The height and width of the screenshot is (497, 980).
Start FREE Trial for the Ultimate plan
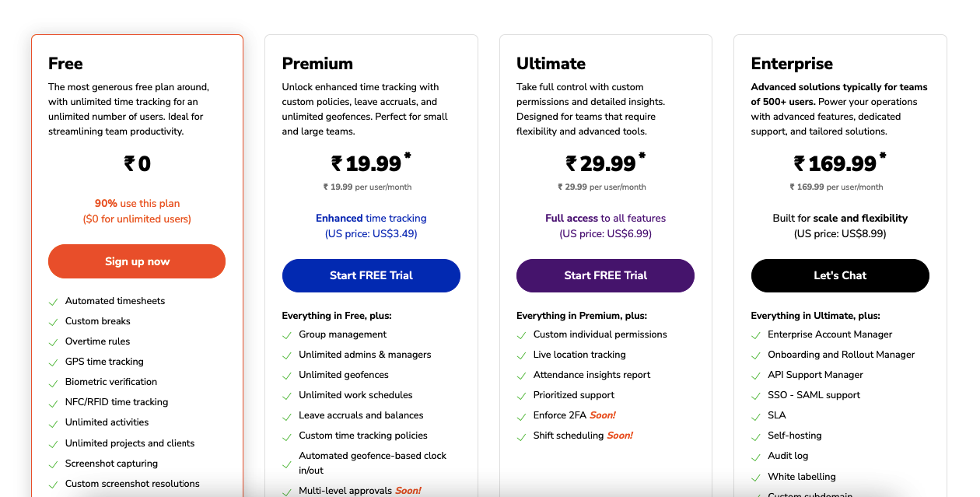tap(605, 275)
